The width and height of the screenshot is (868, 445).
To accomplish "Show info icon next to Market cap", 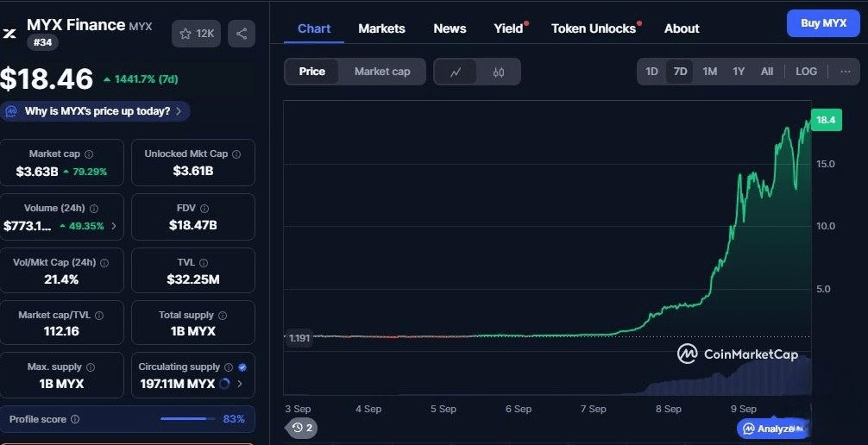I will pos(89,154).
